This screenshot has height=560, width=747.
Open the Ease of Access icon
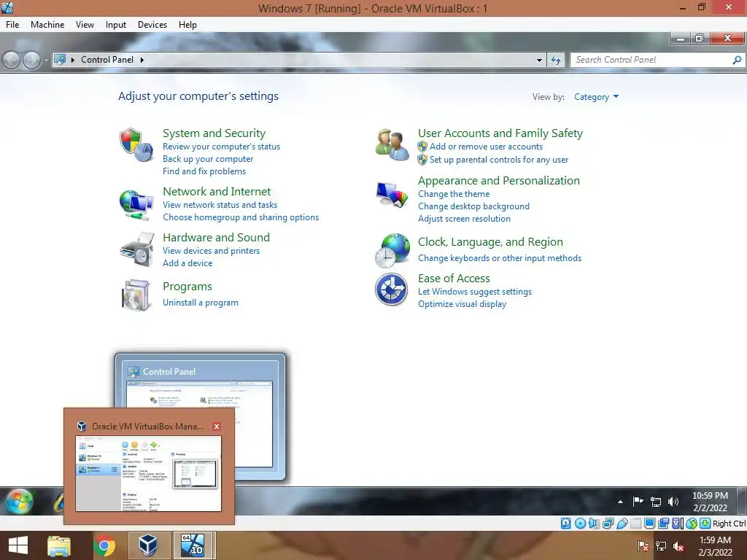pyautogui.click(x=391, y=289)
